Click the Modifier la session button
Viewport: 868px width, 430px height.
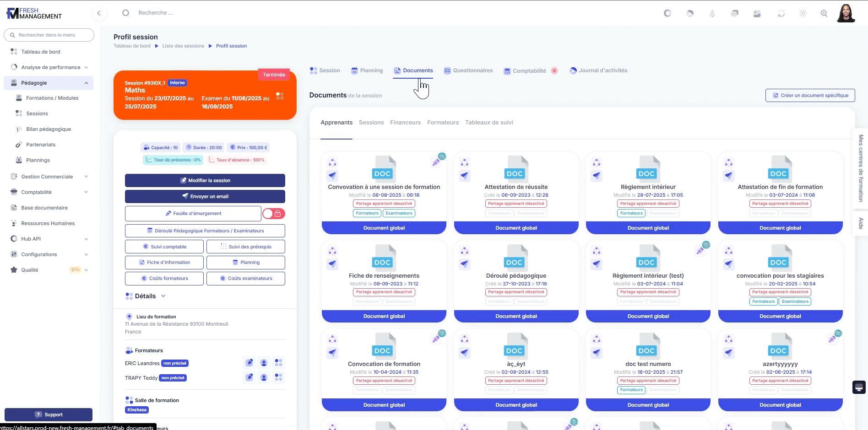[x=205, y=180]
